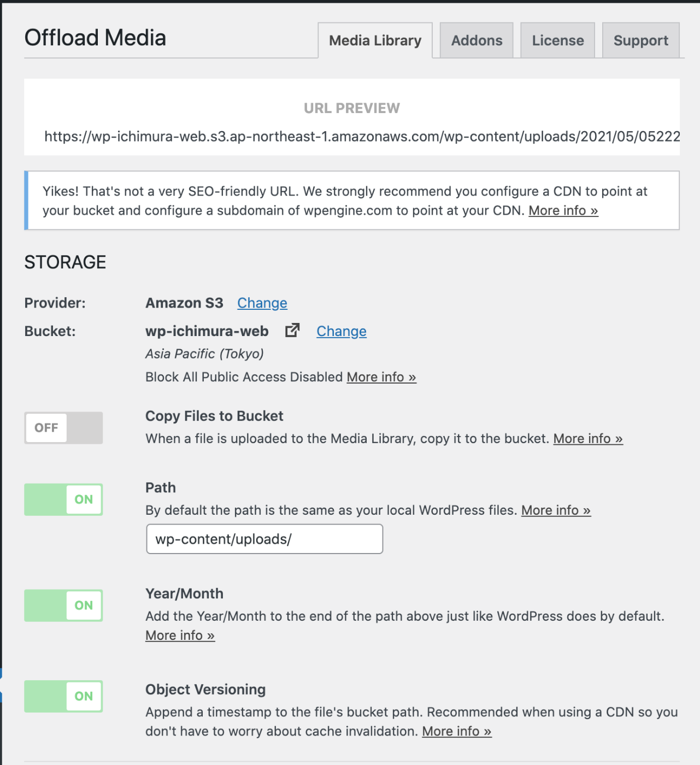Open More info about Block All Public Access

[381, 377]
